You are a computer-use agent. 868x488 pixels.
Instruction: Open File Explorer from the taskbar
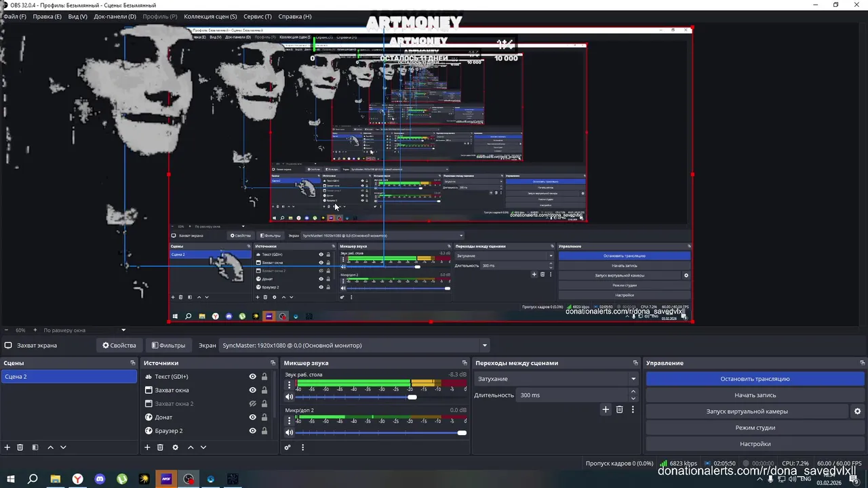point(56,479)
